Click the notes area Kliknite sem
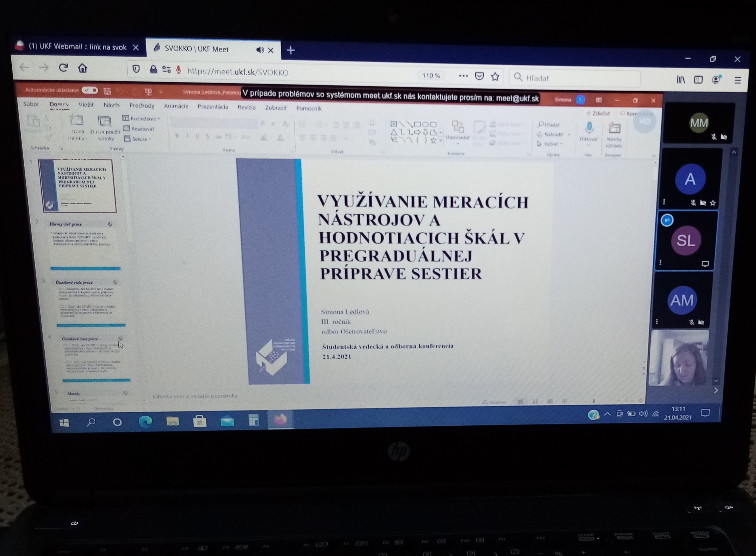The image size is (756, 556). (195, 396)
